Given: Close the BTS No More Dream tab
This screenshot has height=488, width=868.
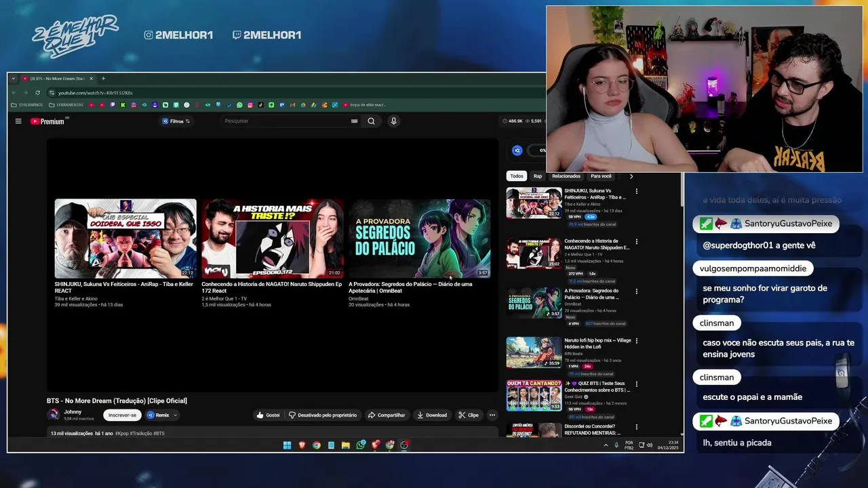Looking at the screenshot, I should (x=91, y=79).
